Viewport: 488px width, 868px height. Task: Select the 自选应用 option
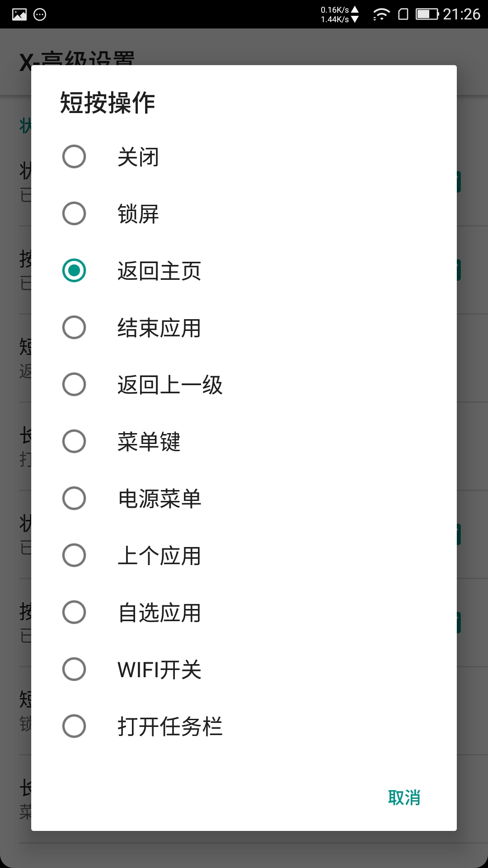click(x=74, y=612)
